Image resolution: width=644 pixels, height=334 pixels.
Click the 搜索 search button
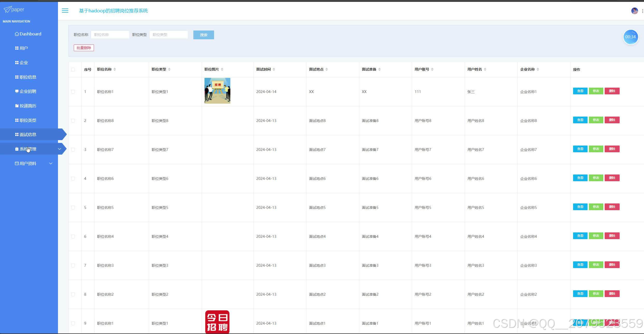(x=203, y=35)
